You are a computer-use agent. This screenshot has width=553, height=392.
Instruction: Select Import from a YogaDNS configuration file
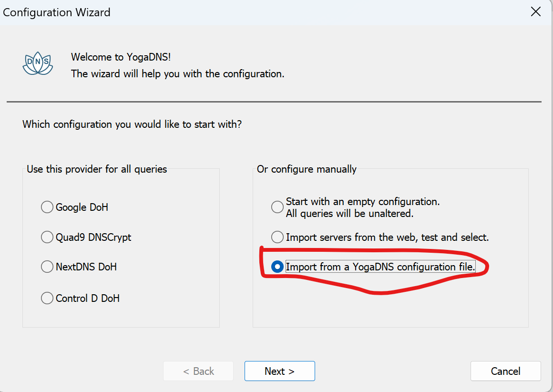coord(277,267)
